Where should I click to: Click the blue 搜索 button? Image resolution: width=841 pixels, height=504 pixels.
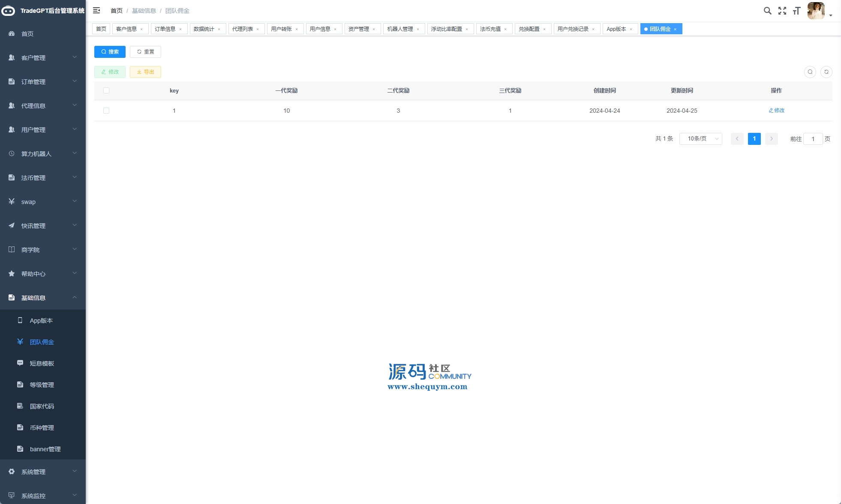click(110, 52)
